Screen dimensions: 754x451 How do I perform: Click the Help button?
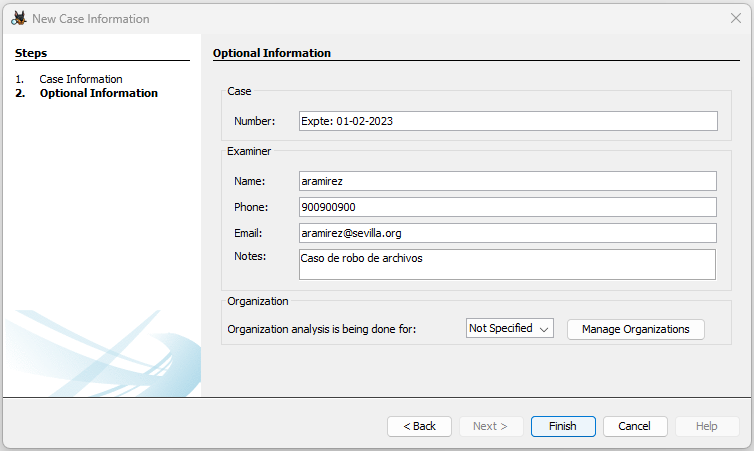pyautogui.click(x=707, y=426)
